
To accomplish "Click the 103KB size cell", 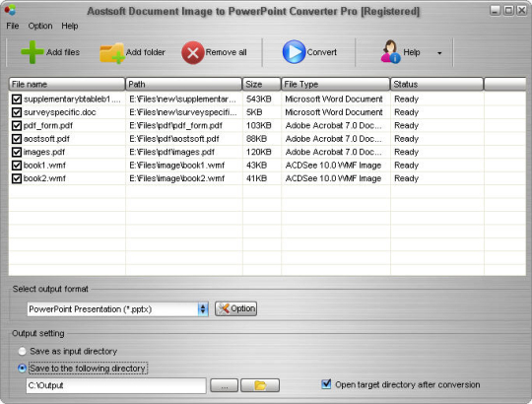I will coord(259,125).
